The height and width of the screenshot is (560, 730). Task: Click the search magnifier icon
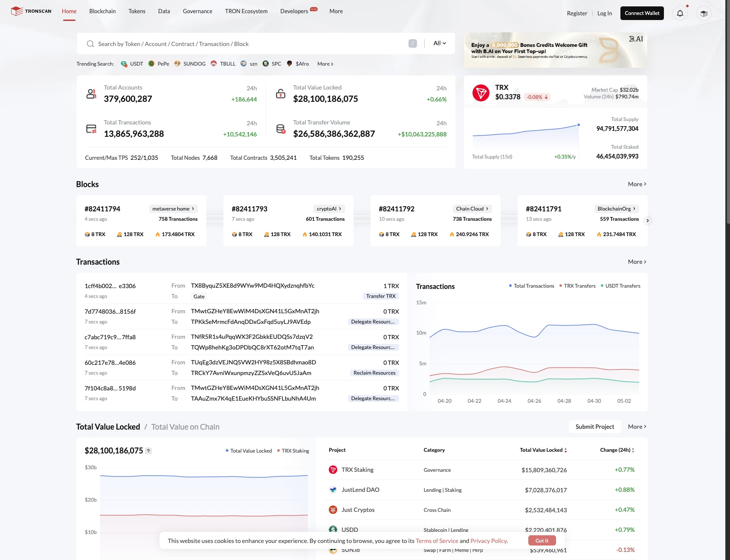(90, 44)
